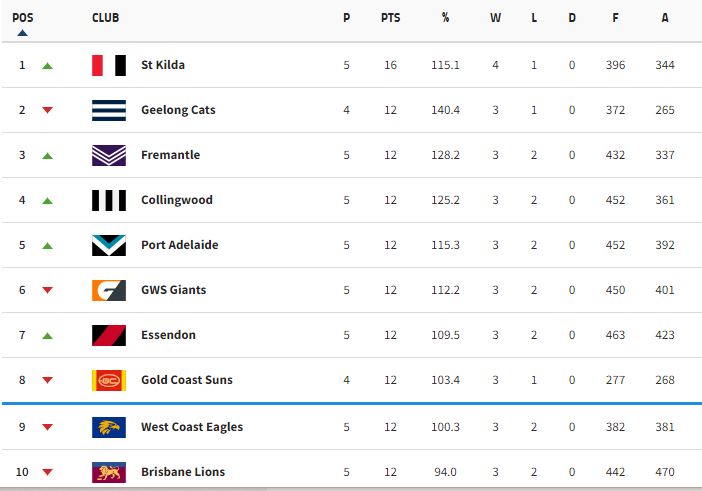Viewport: 702px width, 491px height.
Task: Sort by the W wins column
Action: click(x=495, y=18)
